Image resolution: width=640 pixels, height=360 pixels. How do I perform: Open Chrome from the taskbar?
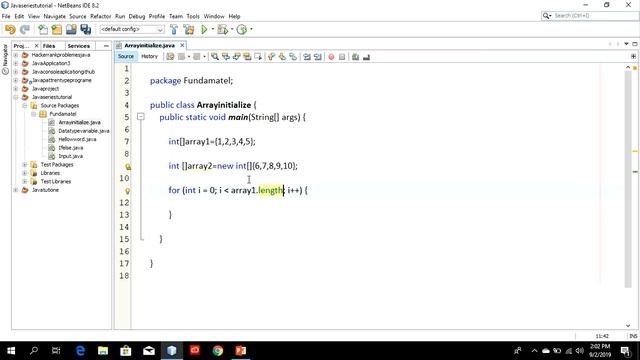click(218, 351)
